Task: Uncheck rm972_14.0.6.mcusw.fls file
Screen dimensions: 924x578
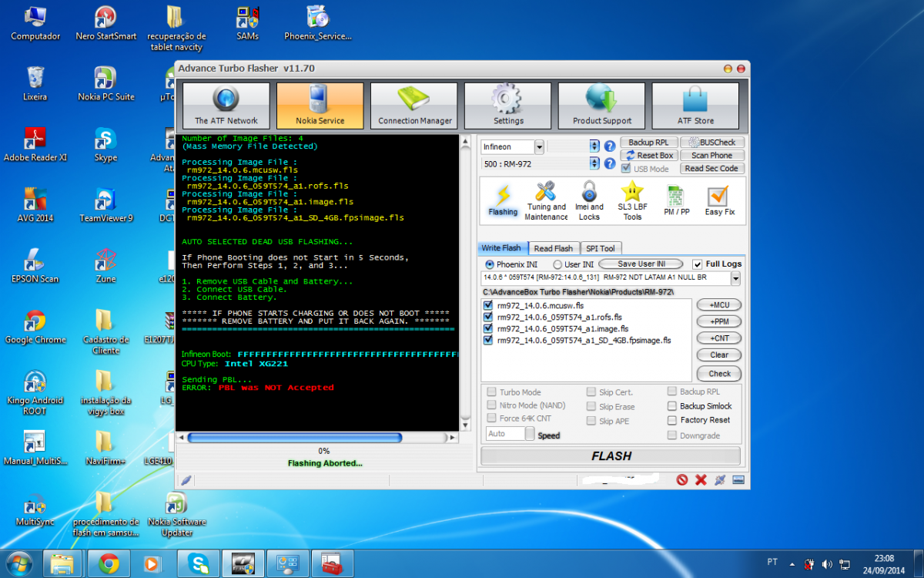Action: tap(488, 305)
